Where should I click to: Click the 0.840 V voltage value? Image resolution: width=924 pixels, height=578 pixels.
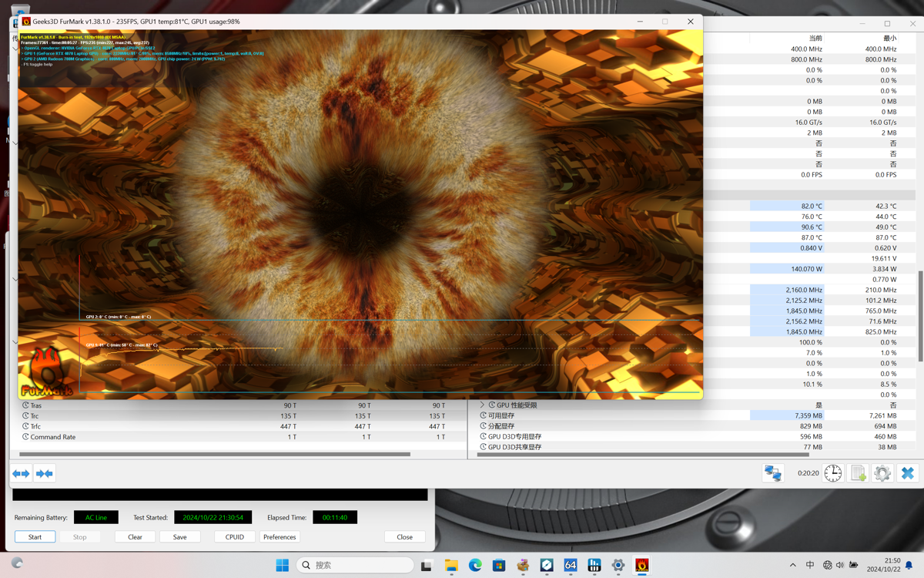coord(812,248)
